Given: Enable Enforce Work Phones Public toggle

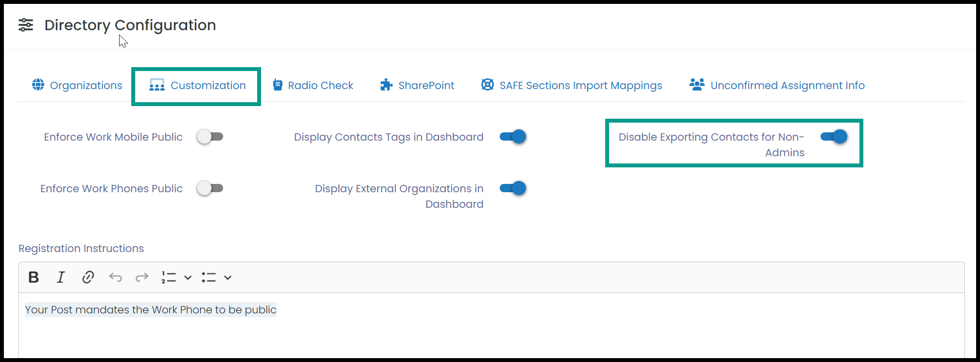Looking at the screenshot, I should (x=210, y=188).
